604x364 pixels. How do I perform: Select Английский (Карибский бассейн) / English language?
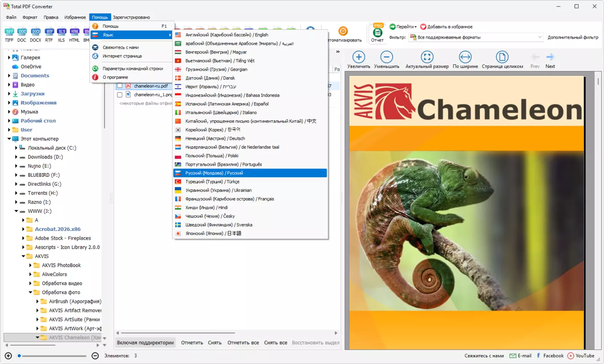tap(250, 35)
